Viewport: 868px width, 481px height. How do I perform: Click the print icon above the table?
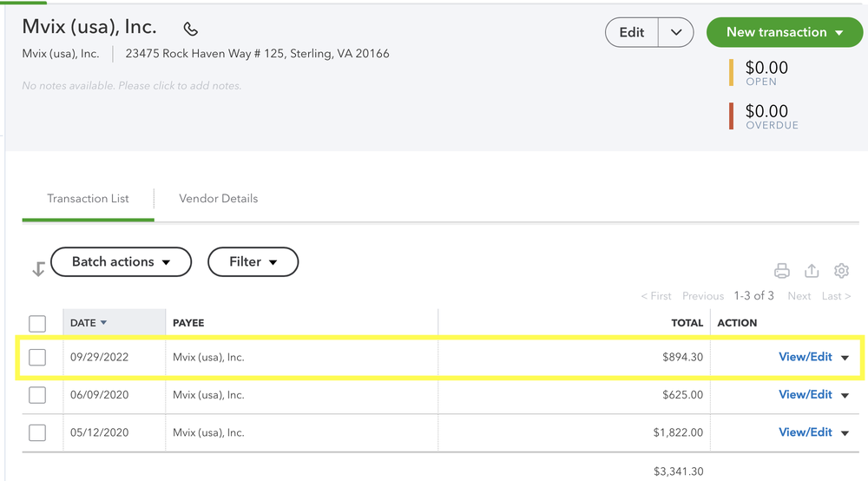[781, 271]
